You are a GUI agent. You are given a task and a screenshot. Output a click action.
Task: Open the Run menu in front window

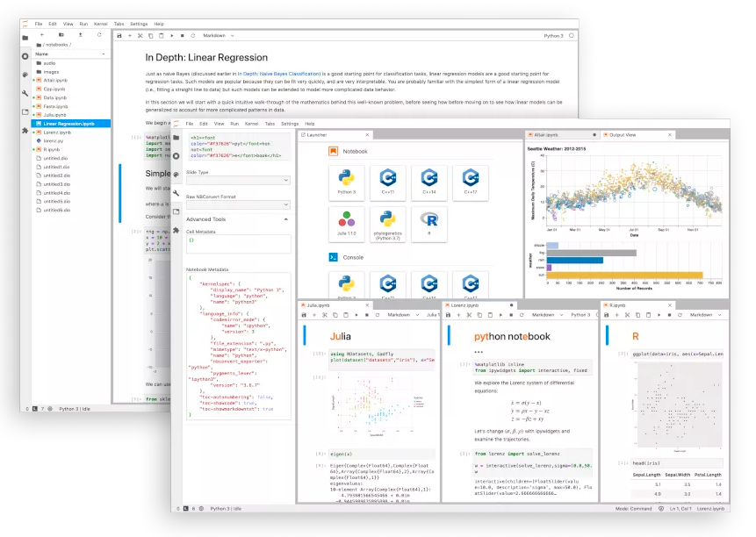click(234, 124)
